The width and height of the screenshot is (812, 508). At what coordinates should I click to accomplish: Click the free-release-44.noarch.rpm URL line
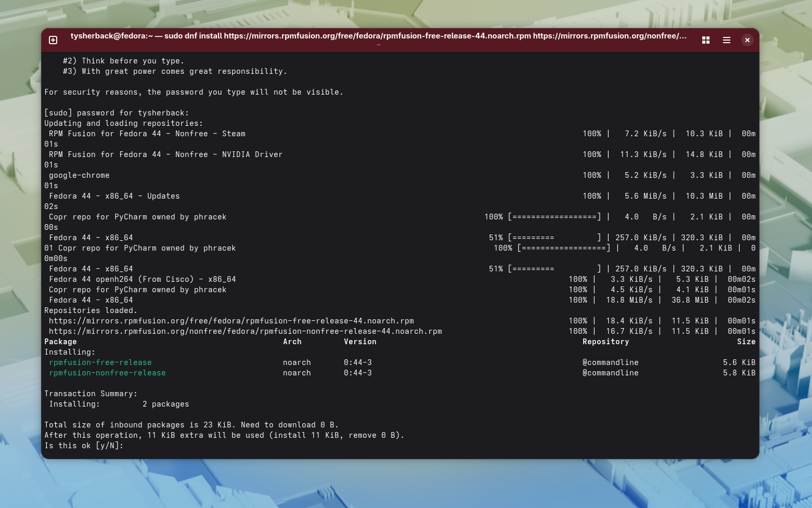click(x=231, y=321)
